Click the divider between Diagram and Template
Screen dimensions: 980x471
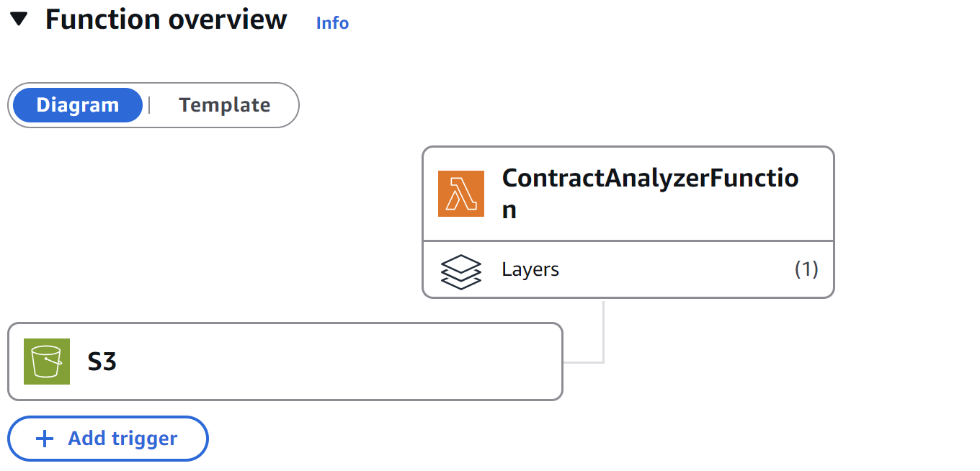(149, 105)
